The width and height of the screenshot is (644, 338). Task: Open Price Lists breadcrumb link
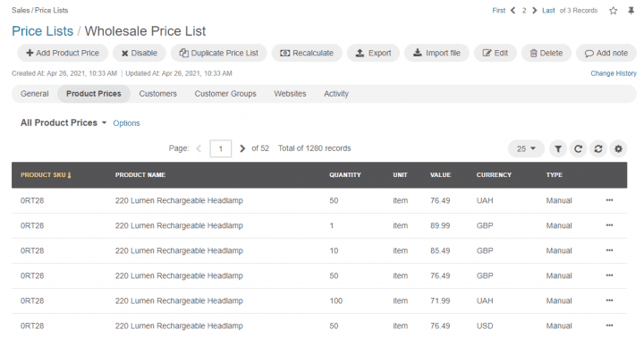pyautogui.click(x=42, y=31)
